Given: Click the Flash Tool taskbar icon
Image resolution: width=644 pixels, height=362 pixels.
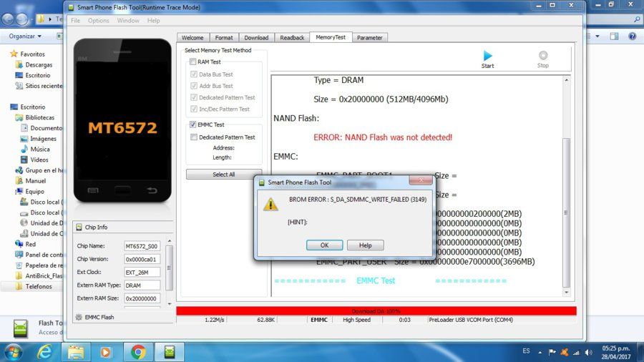Looking at the screenshot, I should (x=169, y=352).
